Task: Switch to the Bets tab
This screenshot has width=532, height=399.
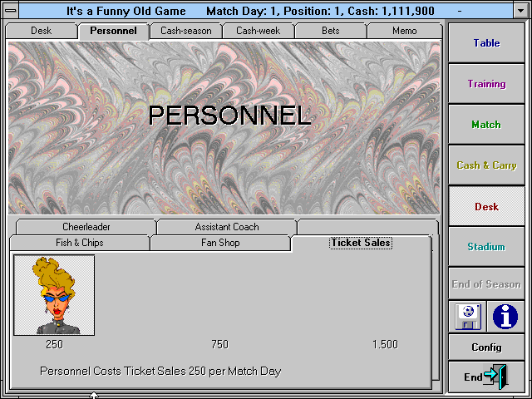Action: 331,31
